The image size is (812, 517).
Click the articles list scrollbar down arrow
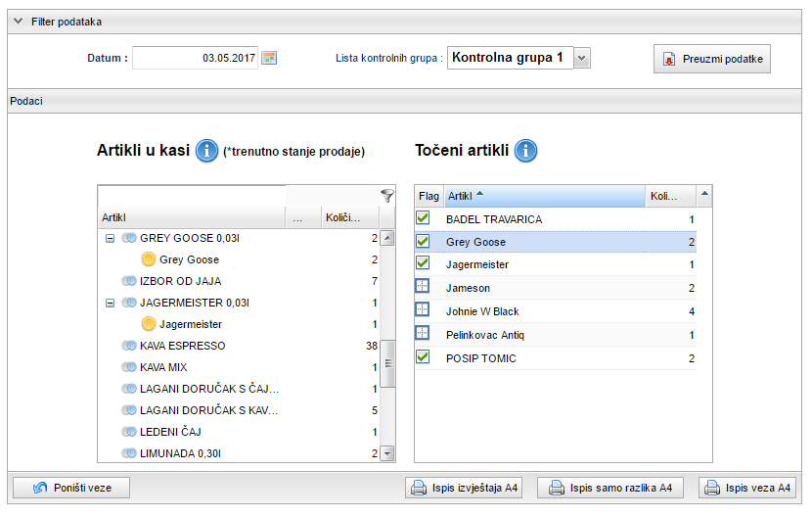pyautogui.click(x=387, y=453)
